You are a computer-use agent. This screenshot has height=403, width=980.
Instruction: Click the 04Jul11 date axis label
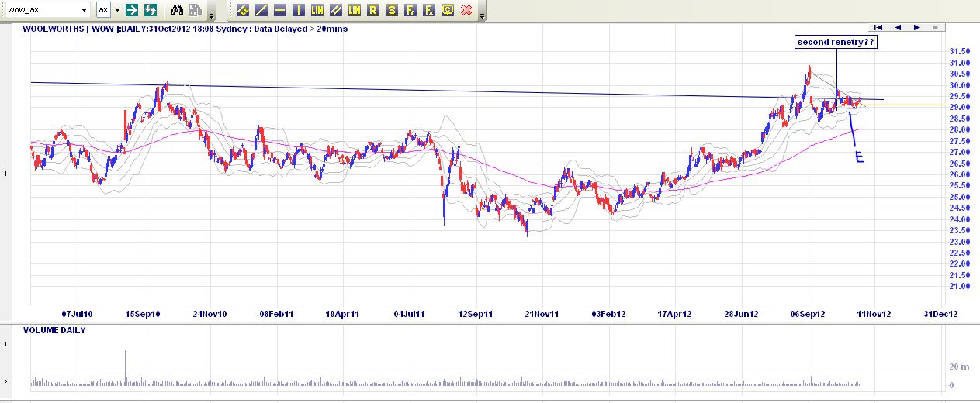click(x=409, y=314)
